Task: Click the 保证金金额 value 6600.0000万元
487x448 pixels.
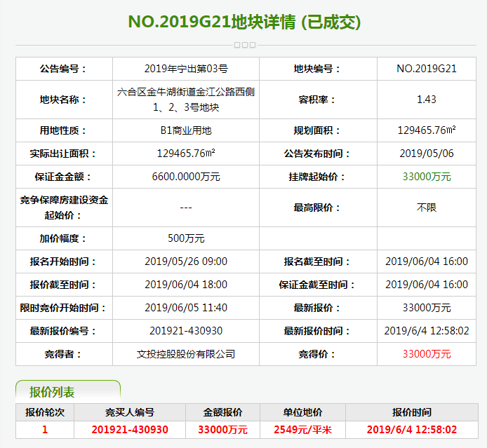Action: pyautogui.click(x=186, y=177)
